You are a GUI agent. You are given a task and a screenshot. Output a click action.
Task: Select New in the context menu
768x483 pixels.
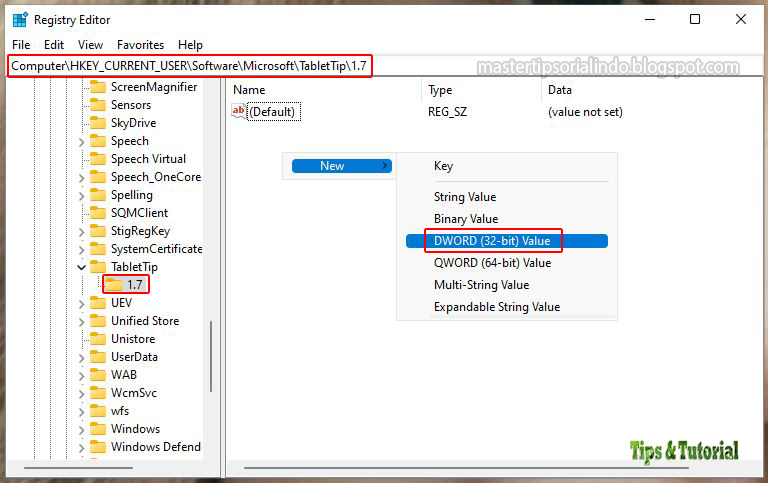tap(341, 166)
